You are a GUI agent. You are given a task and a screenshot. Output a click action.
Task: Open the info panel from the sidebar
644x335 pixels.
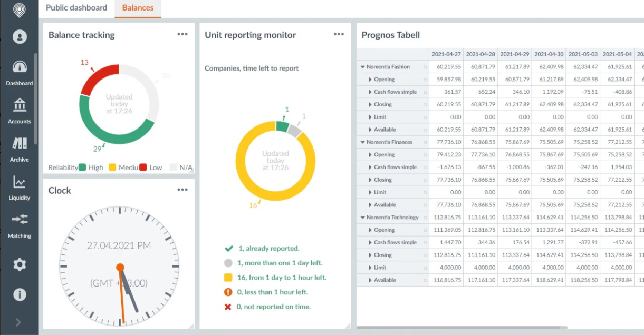point(19,295)
